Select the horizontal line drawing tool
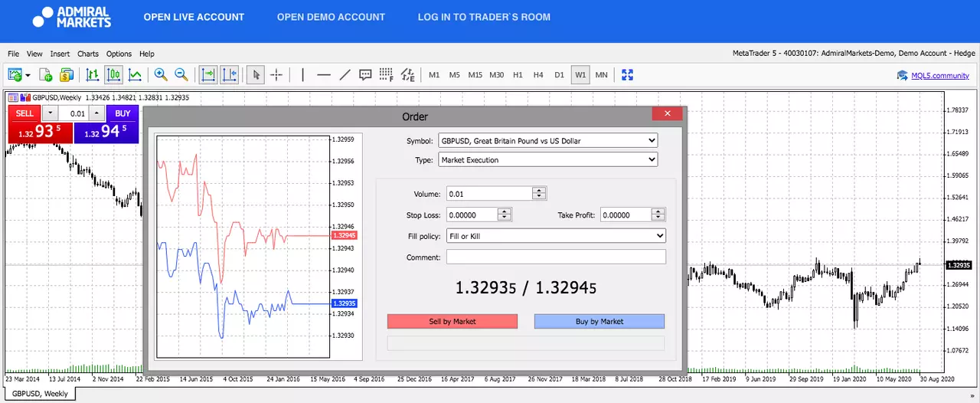This screenshot has width=980, height=403. pyautogui.click(x=324, y=74)
